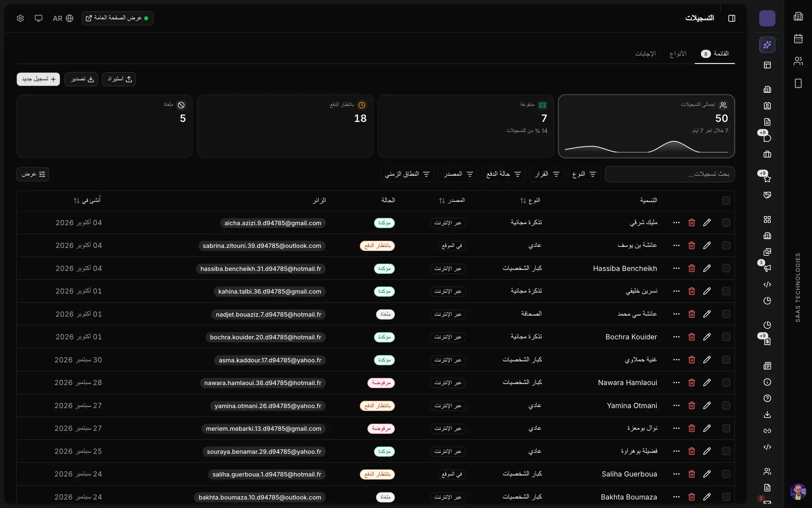Click the monitor display icon in top bar
Screen dimensions: 812x508
tap(39, 18)
